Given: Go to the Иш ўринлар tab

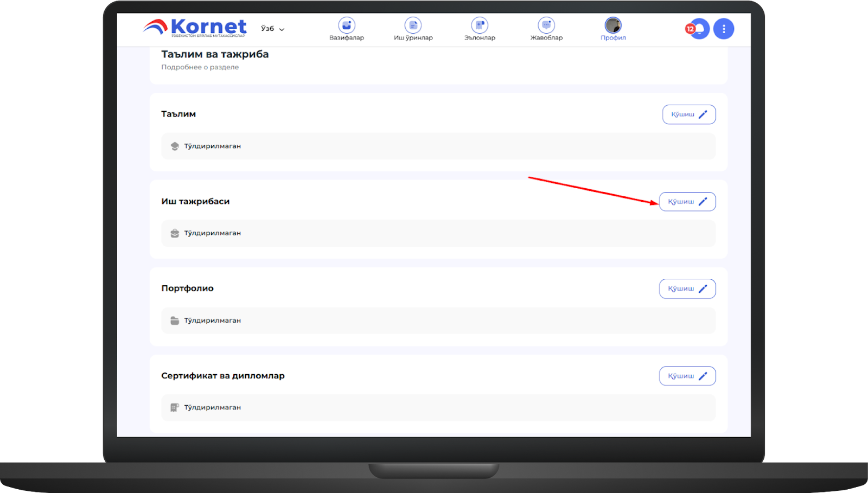Looking at the screenshot, I should [413, 29].
